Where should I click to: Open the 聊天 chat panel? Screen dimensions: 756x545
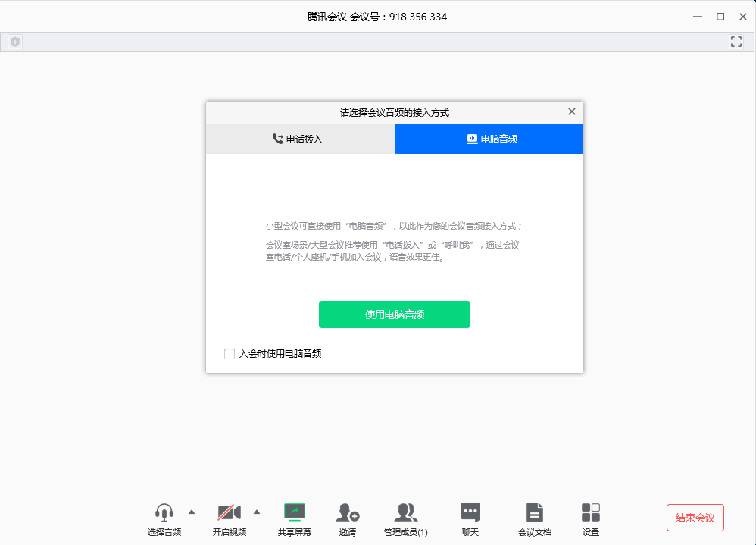470,512
